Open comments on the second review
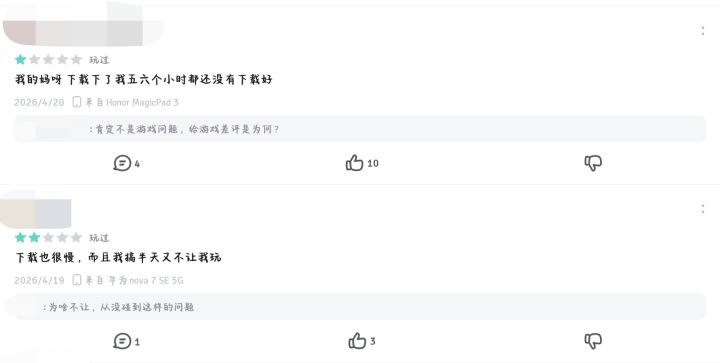This screenshot has width=720, height=363. click(126, 341)
